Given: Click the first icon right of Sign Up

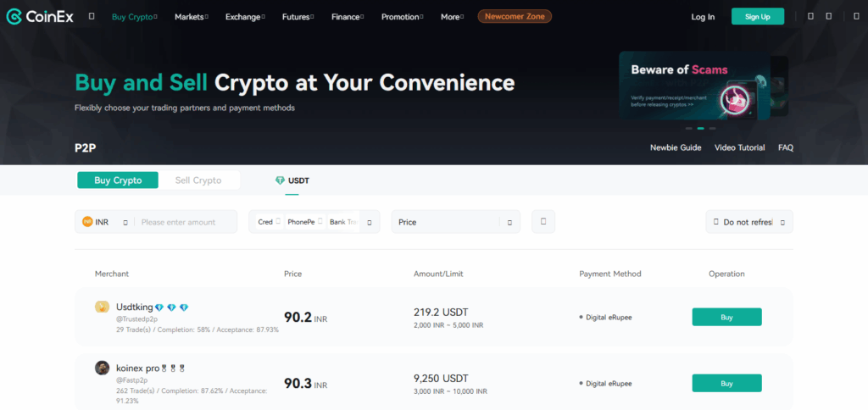Looking at the screenshot, I should click(810, 17).
